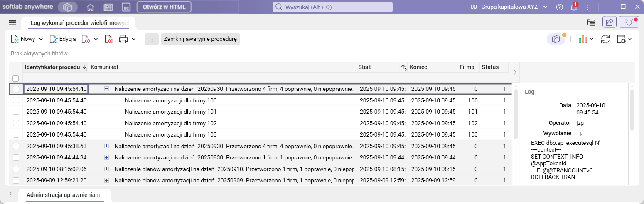Screen dimensions: 644x204
Task: Tick checkbox for firmy 100 row
Action: (x=16, y=100)
